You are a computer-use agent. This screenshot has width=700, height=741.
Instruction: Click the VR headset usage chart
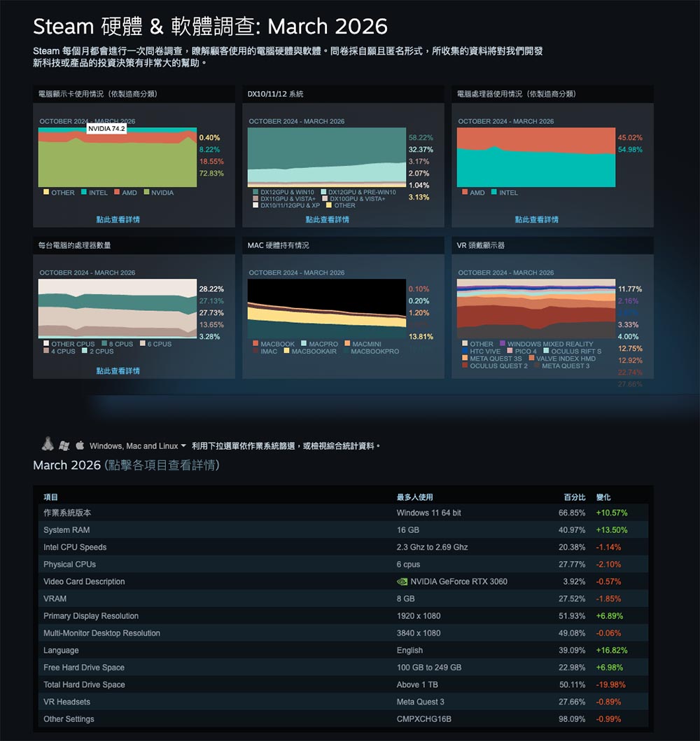(x=536, y=309)
